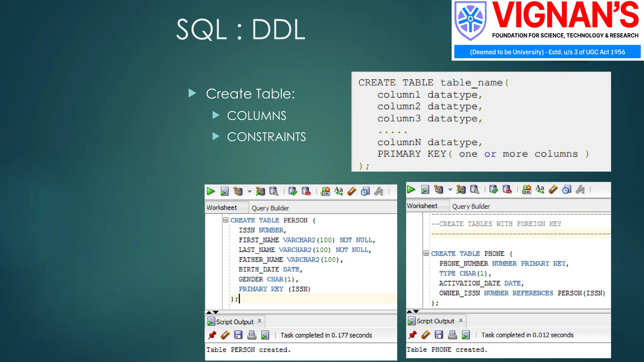Click Autotrace icon in PHONE worksheet toolbar

[461, 189]
